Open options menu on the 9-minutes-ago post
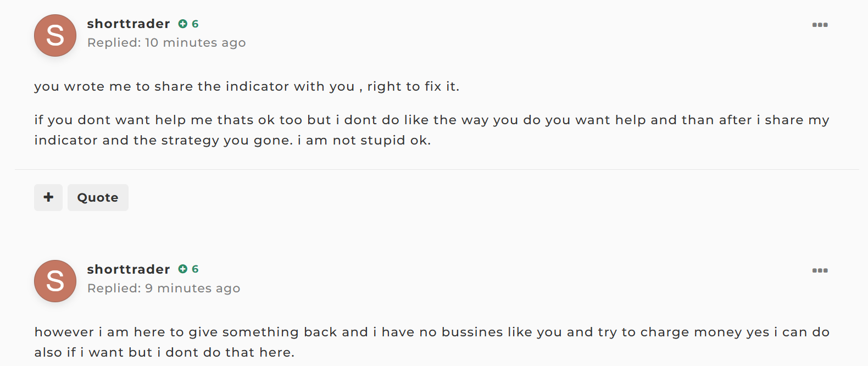Screen dimensions: 868x366 pos(820,270)
